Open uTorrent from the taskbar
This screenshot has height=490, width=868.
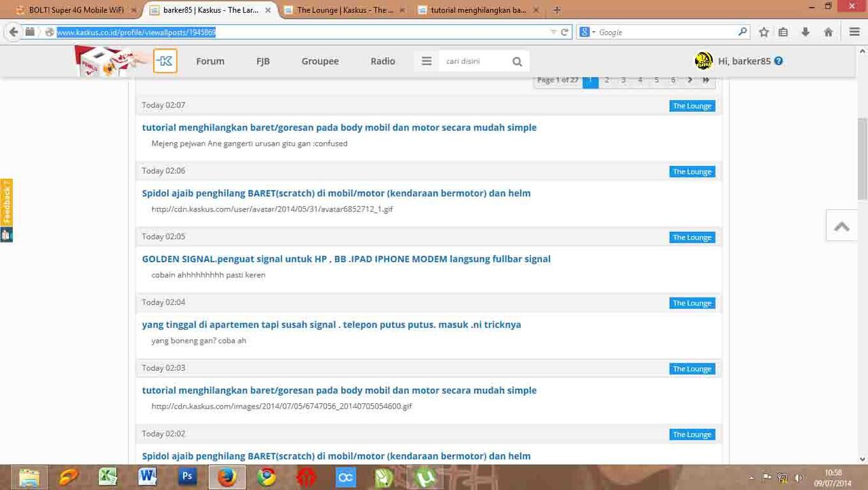[x=425, y=477]
